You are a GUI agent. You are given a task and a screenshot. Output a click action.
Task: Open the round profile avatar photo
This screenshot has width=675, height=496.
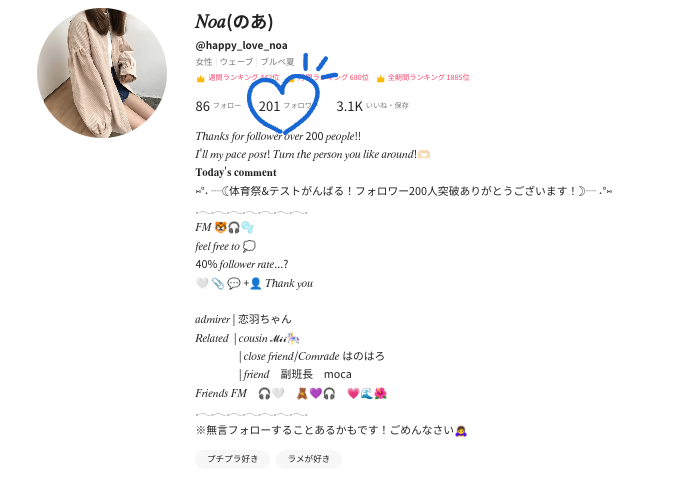[102, 73]
